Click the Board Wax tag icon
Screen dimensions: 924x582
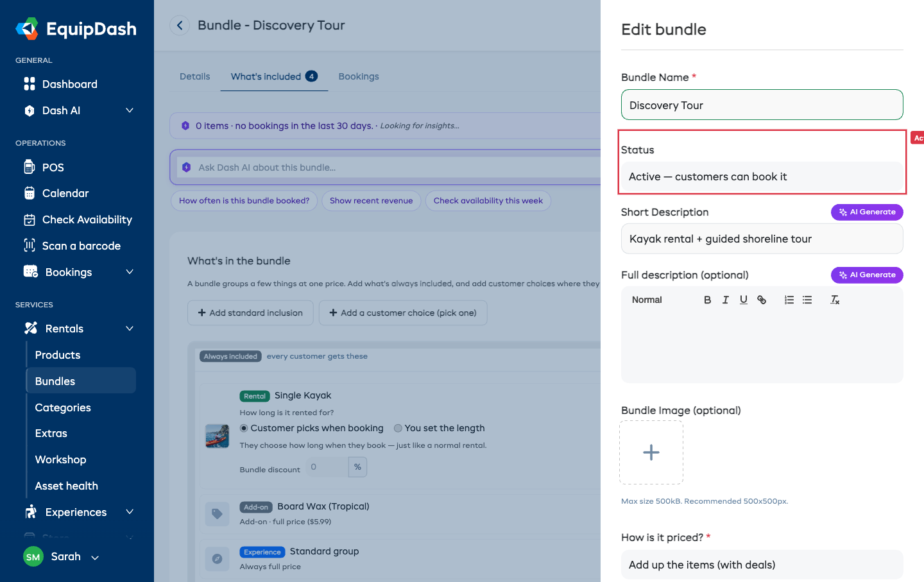(217, 513)
